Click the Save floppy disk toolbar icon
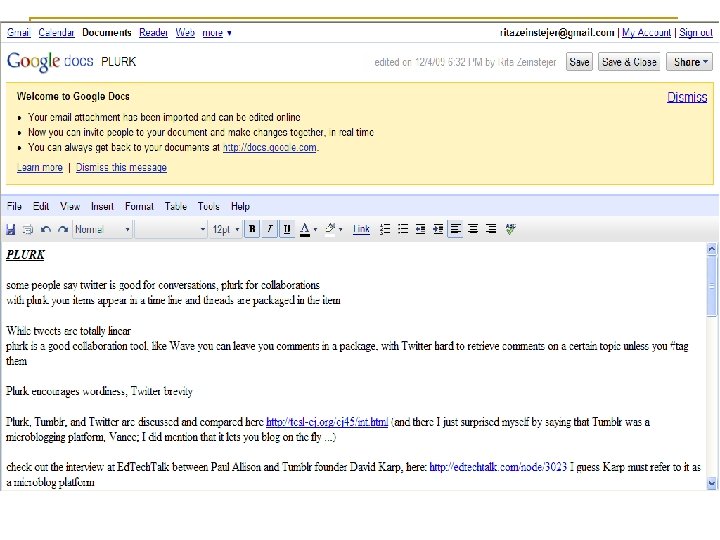 11,229
